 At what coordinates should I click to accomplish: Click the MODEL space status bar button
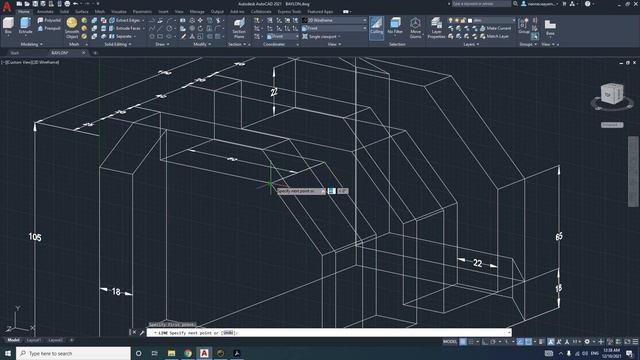coord(450,342)
